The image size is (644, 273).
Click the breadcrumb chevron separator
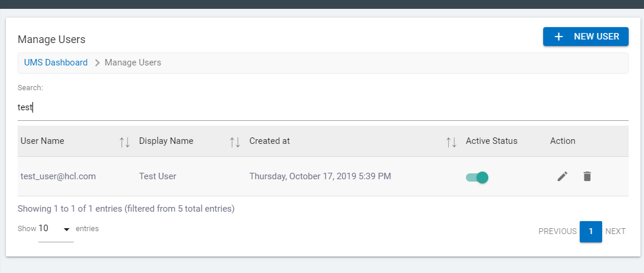tap(97, 63)
